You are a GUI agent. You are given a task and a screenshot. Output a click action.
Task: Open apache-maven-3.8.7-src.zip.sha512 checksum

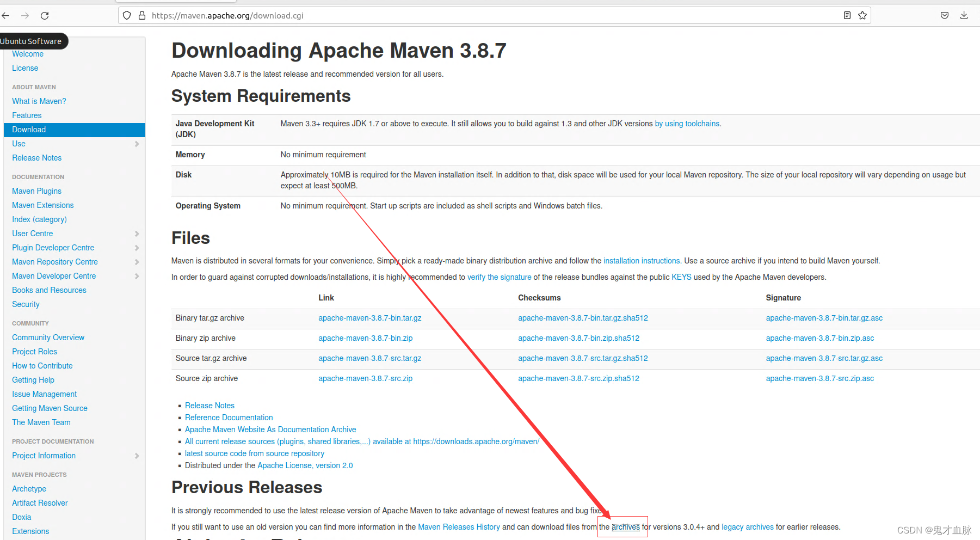(x=578, y=378)
